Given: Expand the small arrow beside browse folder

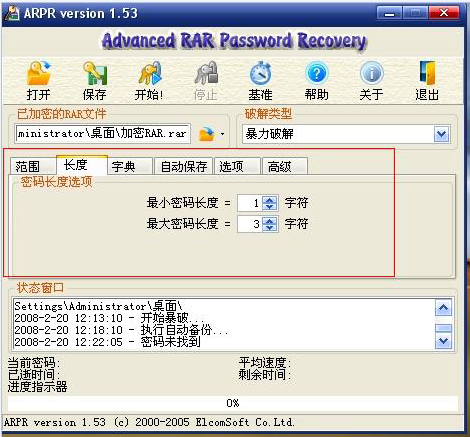Looking at the screenshot, I should (x=222, y=134).
